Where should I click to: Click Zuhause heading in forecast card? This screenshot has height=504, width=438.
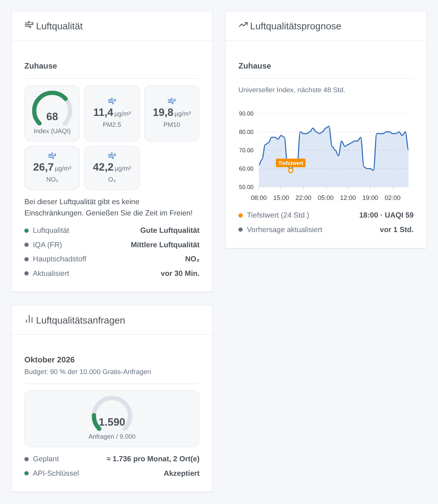(255, 66)
